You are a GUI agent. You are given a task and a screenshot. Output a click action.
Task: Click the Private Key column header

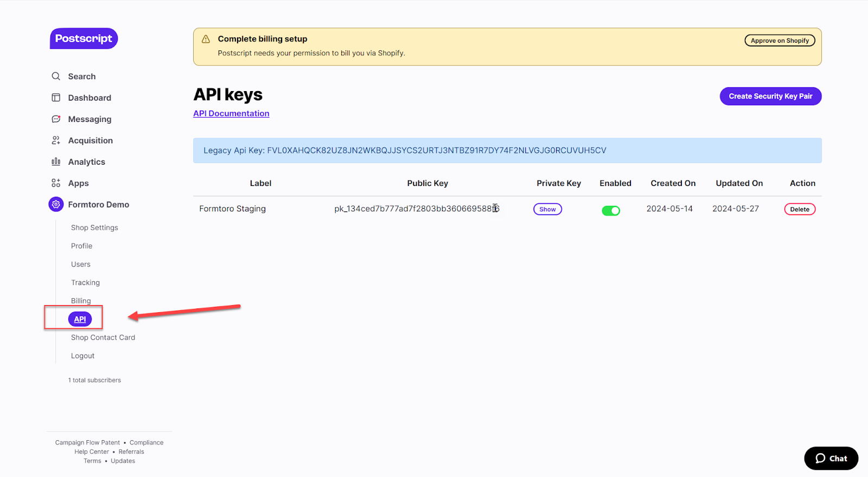(559, 183)
